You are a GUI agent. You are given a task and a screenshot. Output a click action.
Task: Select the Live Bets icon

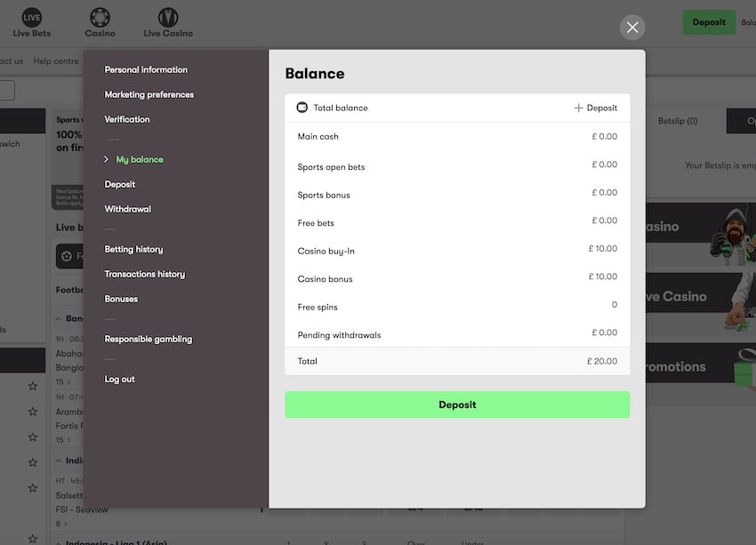pos(32,19)
